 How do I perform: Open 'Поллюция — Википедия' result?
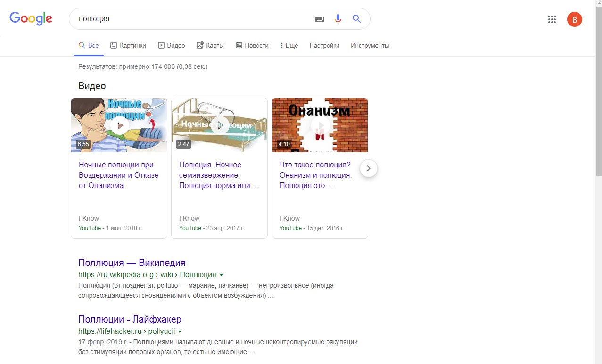click(132, 263)
